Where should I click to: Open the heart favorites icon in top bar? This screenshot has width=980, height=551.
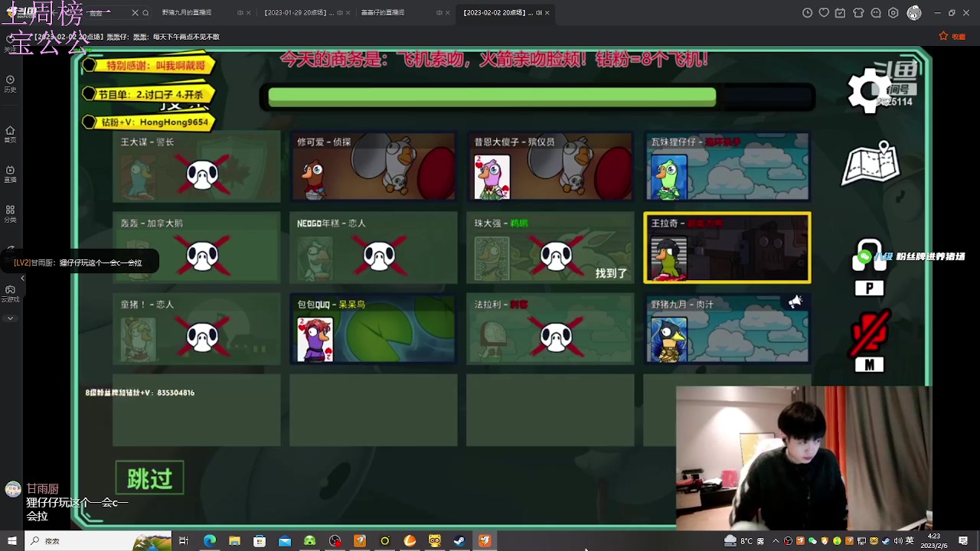coord(824,13)
